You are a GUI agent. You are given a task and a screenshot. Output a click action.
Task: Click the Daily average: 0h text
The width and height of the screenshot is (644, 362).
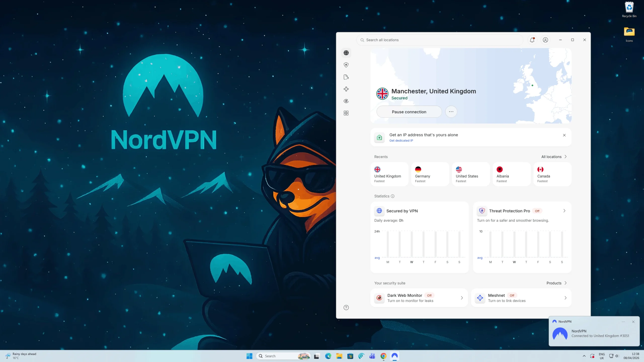pyautogui.click(x=389, y=220)
